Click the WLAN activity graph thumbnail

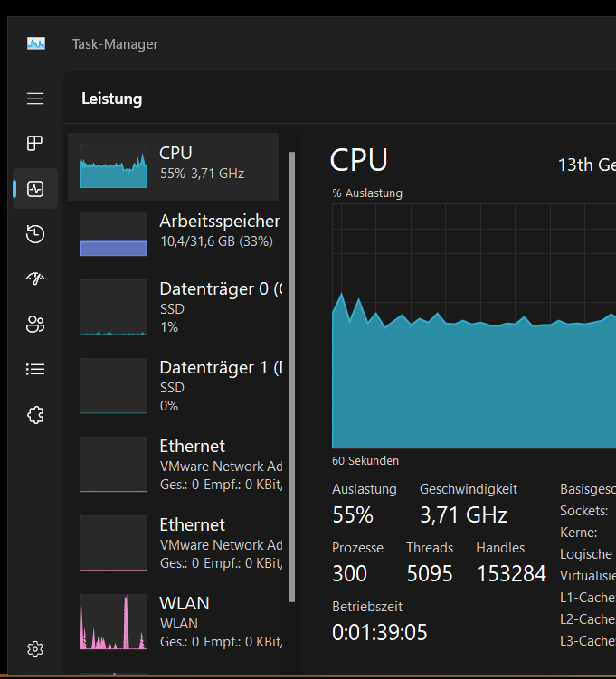click(x=113, y=622)
